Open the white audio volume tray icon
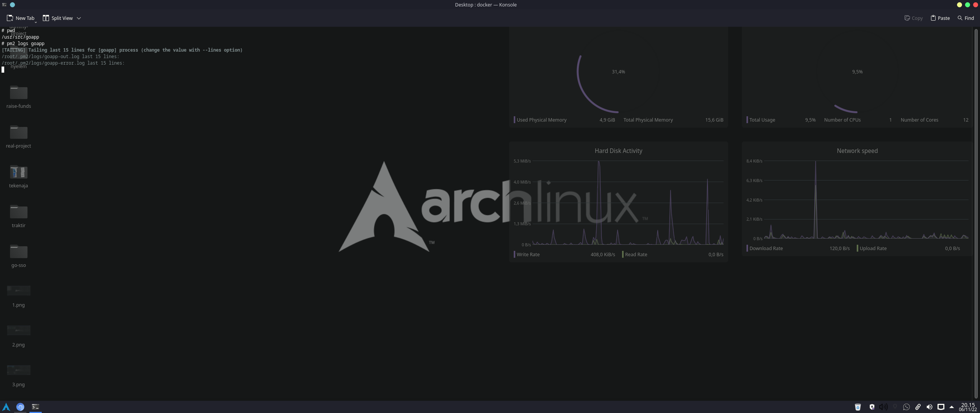Viewport: 980px width, 413px height. [x=929, y=407]
